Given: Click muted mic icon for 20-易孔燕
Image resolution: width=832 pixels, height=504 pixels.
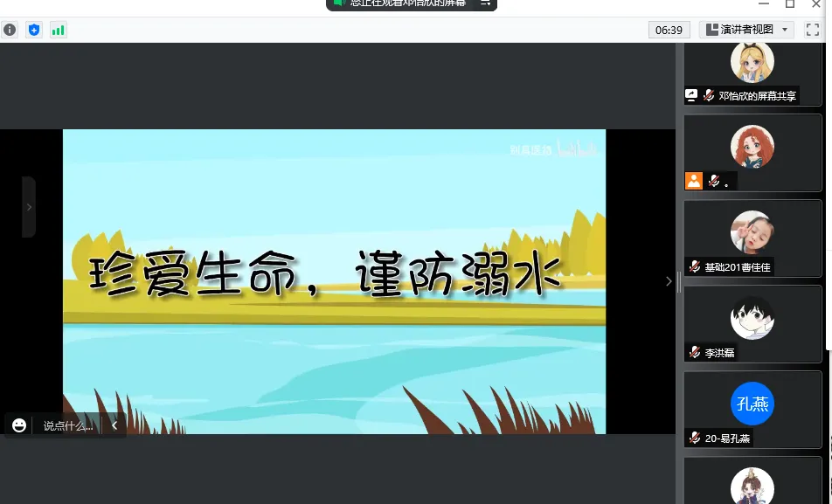Looking at the screenshot, I should click(695, 438).
